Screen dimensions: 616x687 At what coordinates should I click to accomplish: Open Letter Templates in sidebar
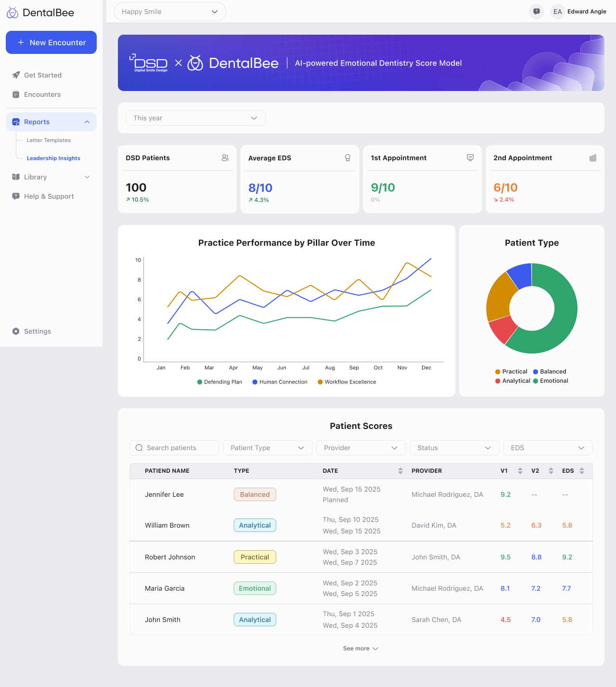pos(49,140)
